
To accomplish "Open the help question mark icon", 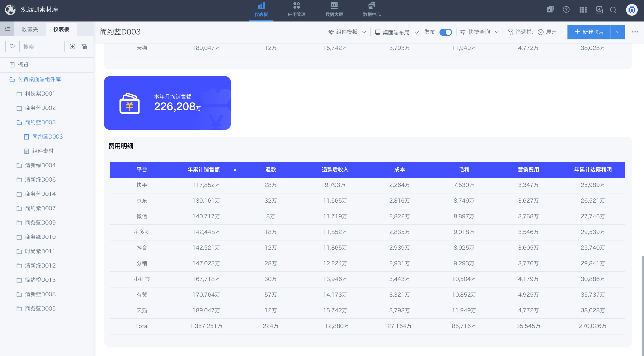I will 566,10.
